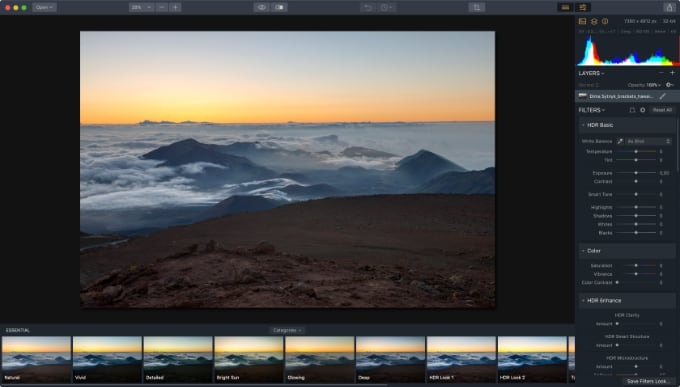The width and height of the screenshot is (680, 387).
Task: Click the ESSENTIAL presets category label
Action: (18, 331)
